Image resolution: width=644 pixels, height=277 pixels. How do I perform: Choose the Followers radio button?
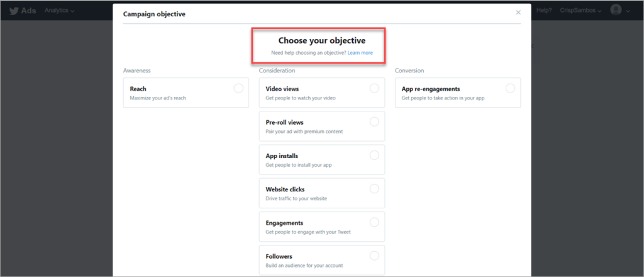[374, 255]
